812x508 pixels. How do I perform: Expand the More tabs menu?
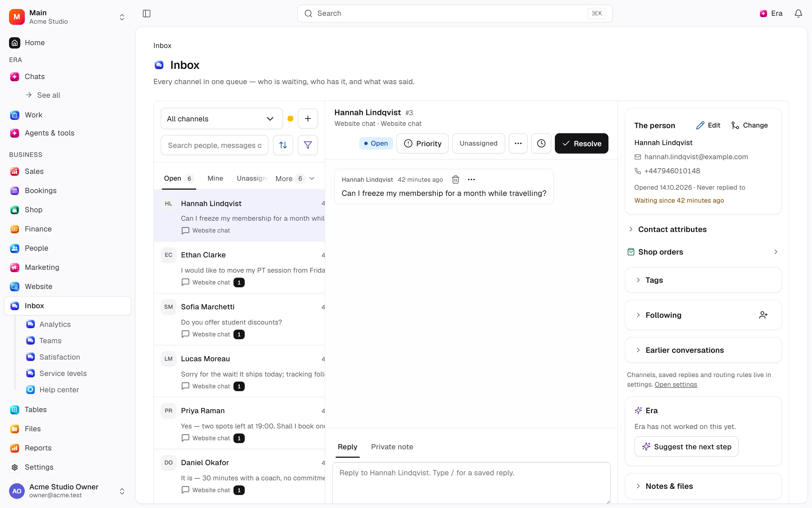[x=295, y=178]
